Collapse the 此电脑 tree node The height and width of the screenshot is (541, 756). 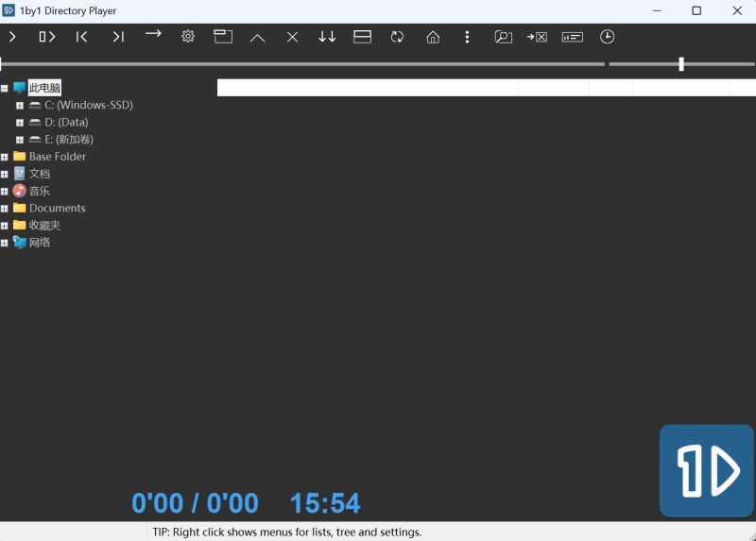5,88
